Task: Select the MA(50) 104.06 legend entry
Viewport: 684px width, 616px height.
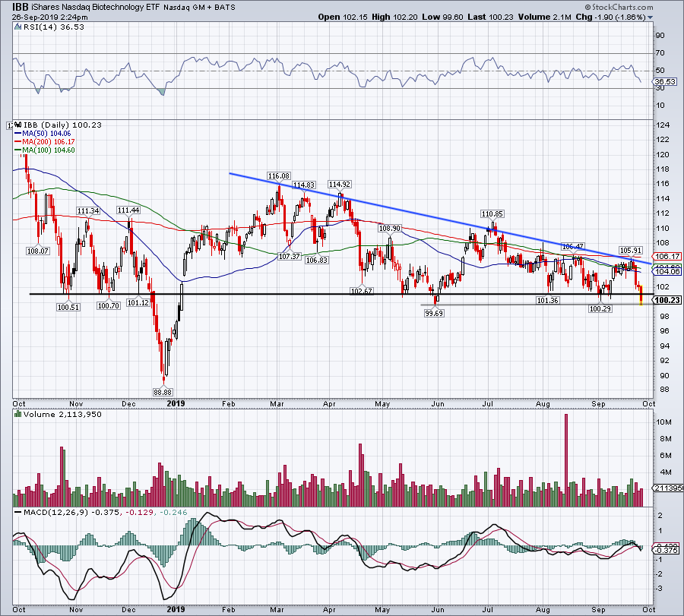Action: click(x=43, y=134)
